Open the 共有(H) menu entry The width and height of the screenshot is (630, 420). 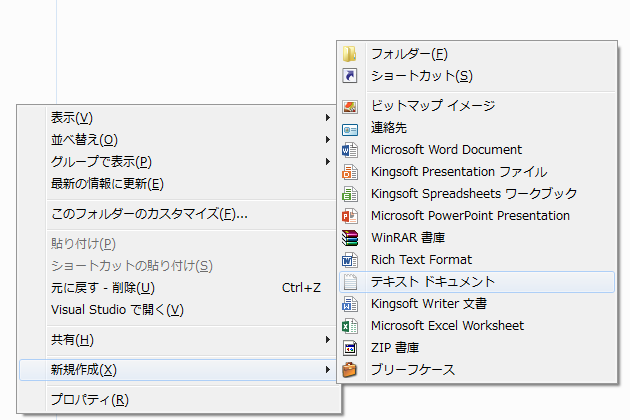click(x=178, y=340)
